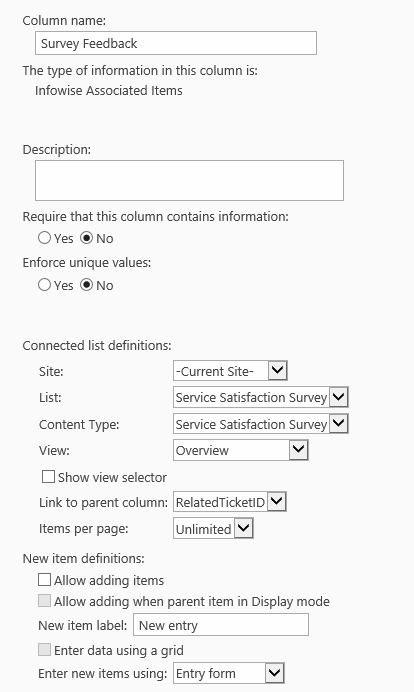Screen dimensions: 414x692
Task: Click the Infowise Associated Items type text
Action: point(109,90)
